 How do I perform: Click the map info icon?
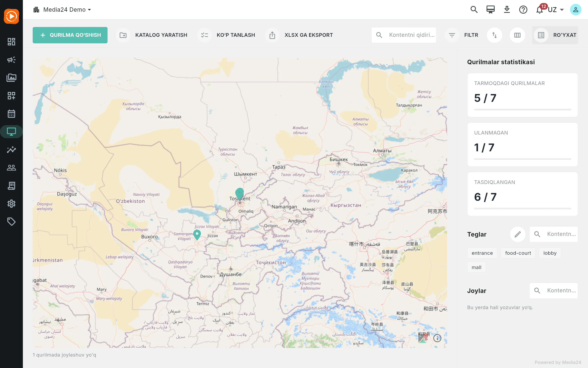coord(437,338)
